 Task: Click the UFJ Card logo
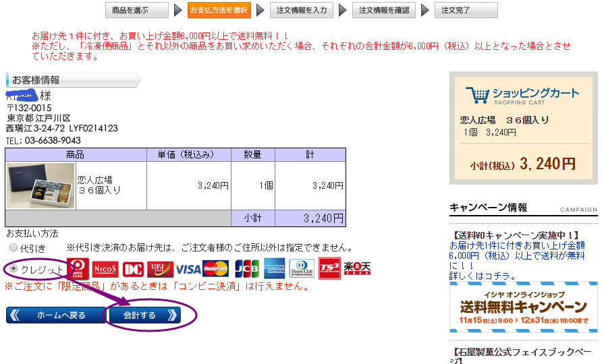160,270
